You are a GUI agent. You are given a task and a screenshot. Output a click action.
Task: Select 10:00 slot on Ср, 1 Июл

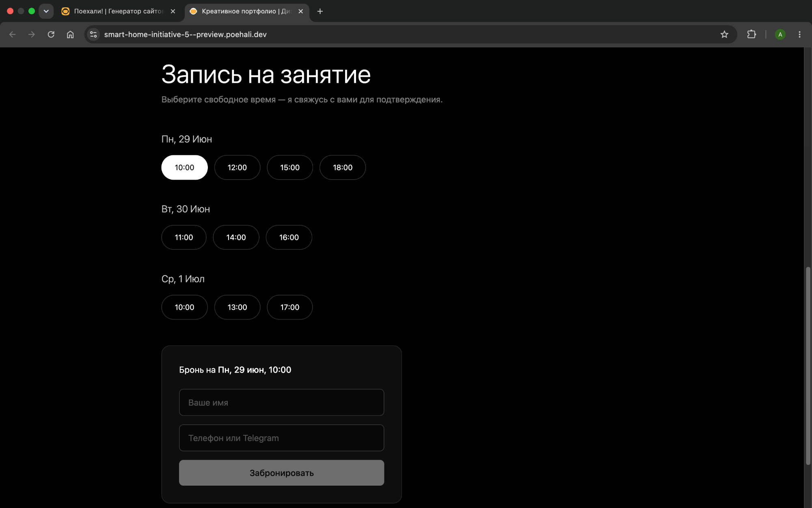184,307
